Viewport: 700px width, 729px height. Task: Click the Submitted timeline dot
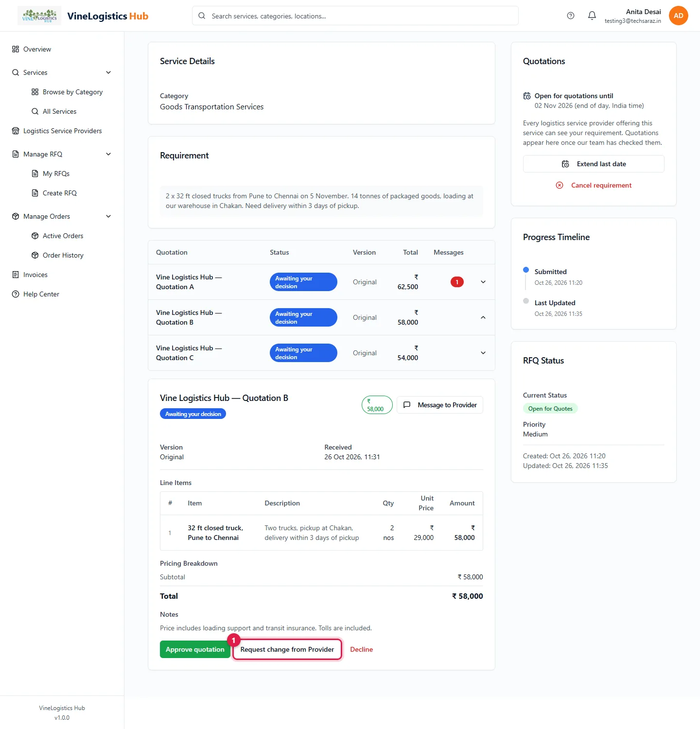point(526,270)
